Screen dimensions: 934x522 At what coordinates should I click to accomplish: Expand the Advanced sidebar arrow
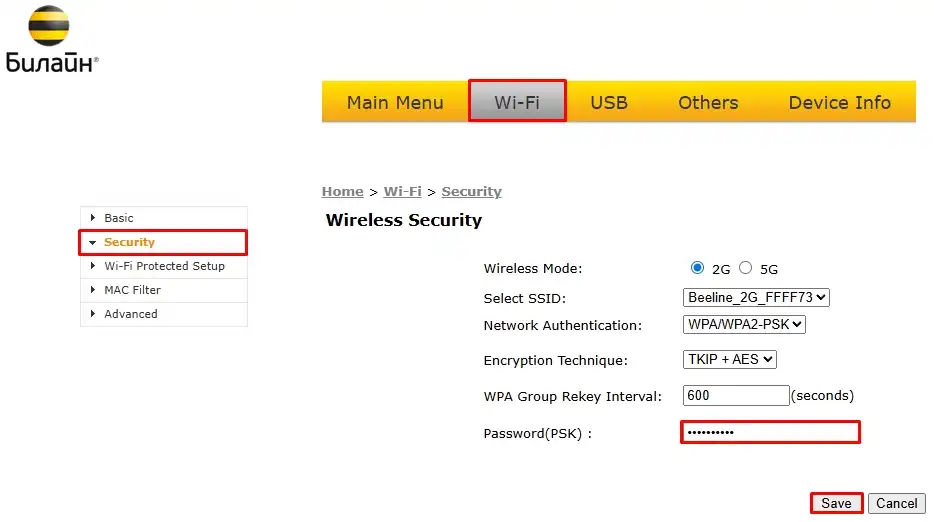coord(93,314)
